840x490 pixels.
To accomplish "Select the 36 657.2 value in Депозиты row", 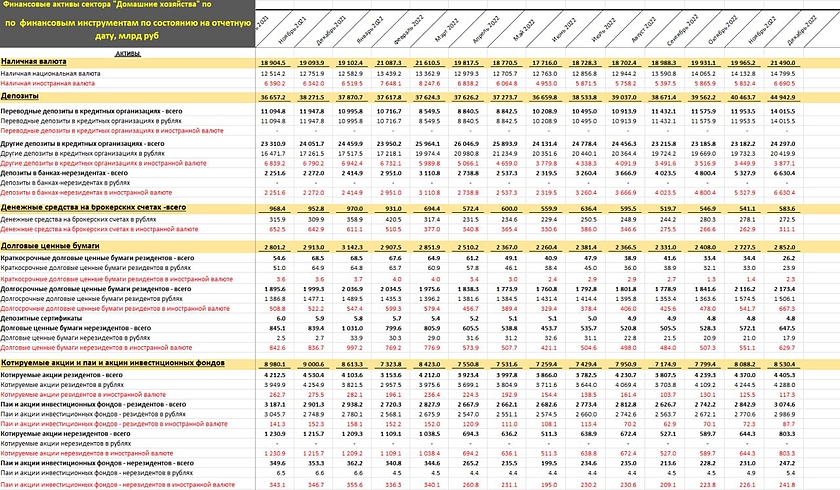I will tap(273, 97).
